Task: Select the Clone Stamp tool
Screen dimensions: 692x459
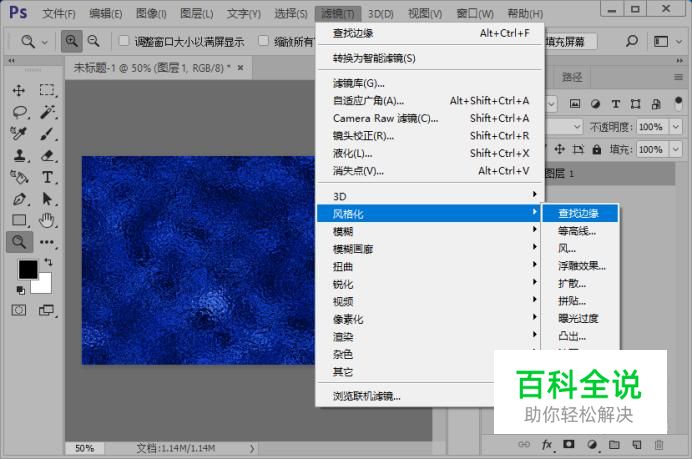Action: pyautogui.click(x=19, y=155)
